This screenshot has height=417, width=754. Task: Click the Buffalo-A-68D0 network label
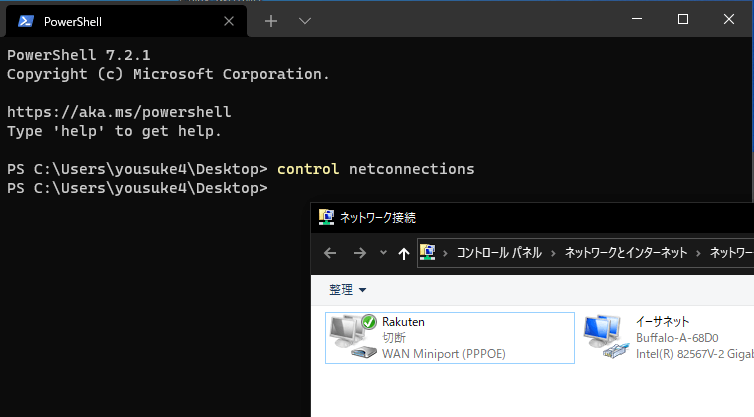click(x=677, y=338)
